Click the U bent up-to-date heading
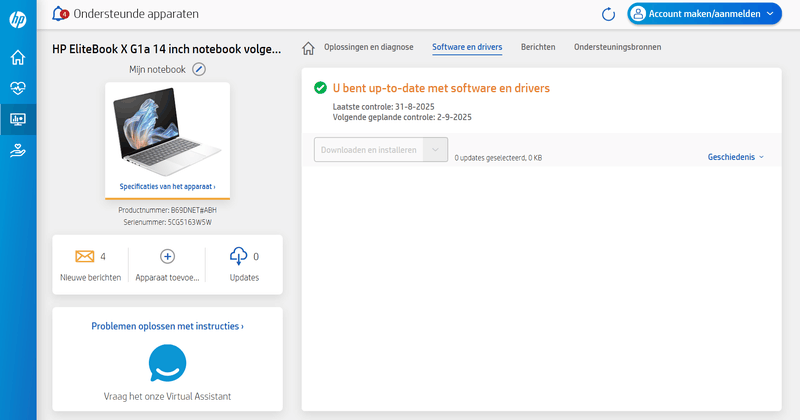The height and width of the screenshot is (420, 800). coord(441,88)
